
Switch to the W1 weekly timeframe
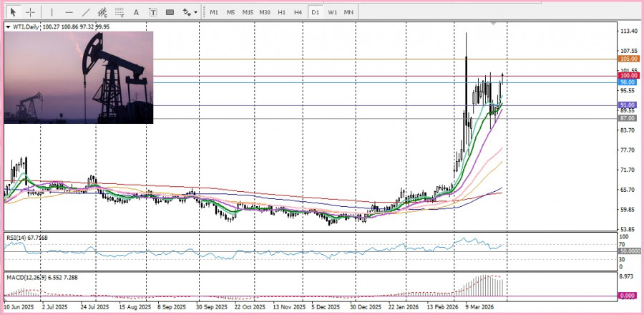[x=333, y=12]
